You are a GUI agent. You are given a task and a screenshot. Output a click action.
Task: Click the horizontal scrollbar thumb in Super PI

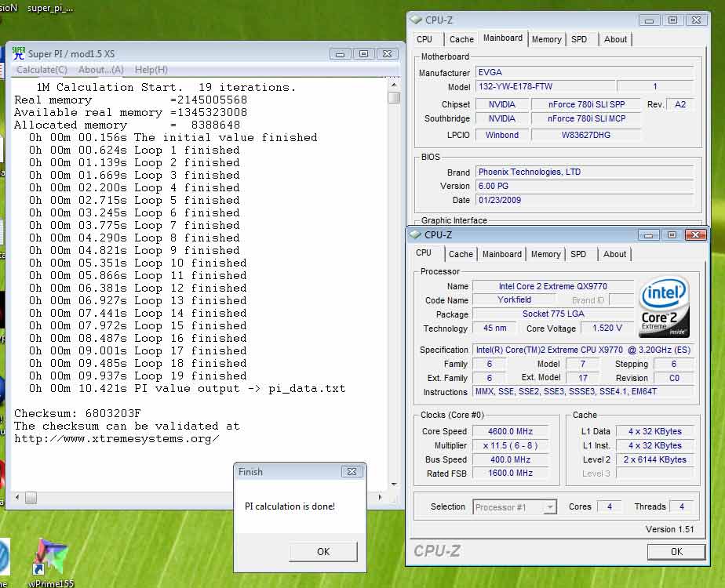coord(31,498)
